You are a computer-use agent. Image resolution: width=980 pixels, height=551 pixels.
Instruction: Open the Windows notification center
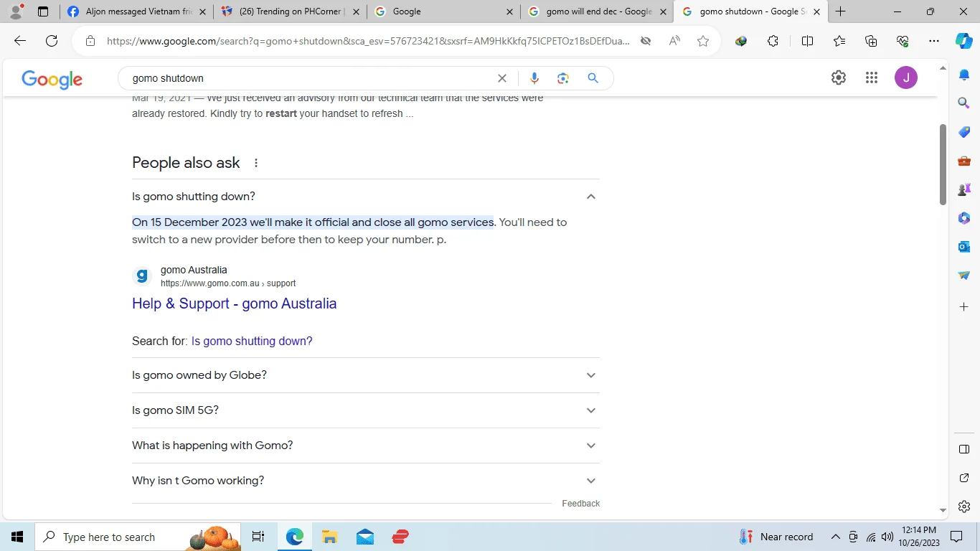tap(956, 537)
